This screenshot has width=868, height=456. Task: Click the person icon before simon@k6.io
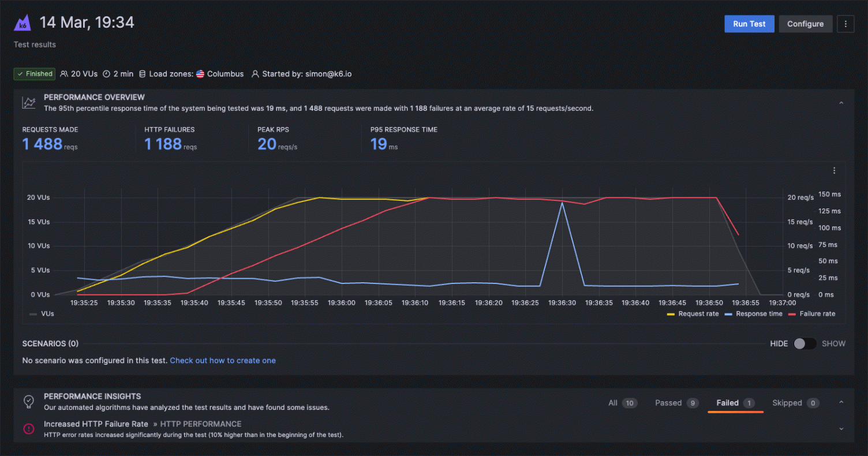tap(255, 74)
